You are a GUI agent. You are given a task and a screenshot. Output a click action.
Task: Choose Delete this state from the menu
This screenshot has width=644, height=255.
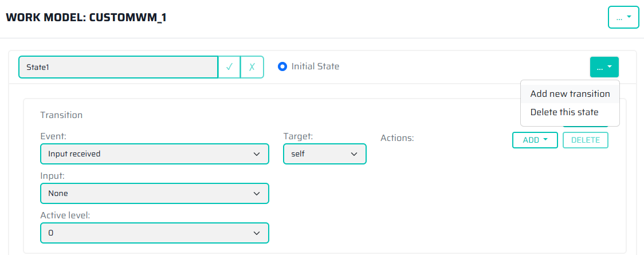point(564,112)
